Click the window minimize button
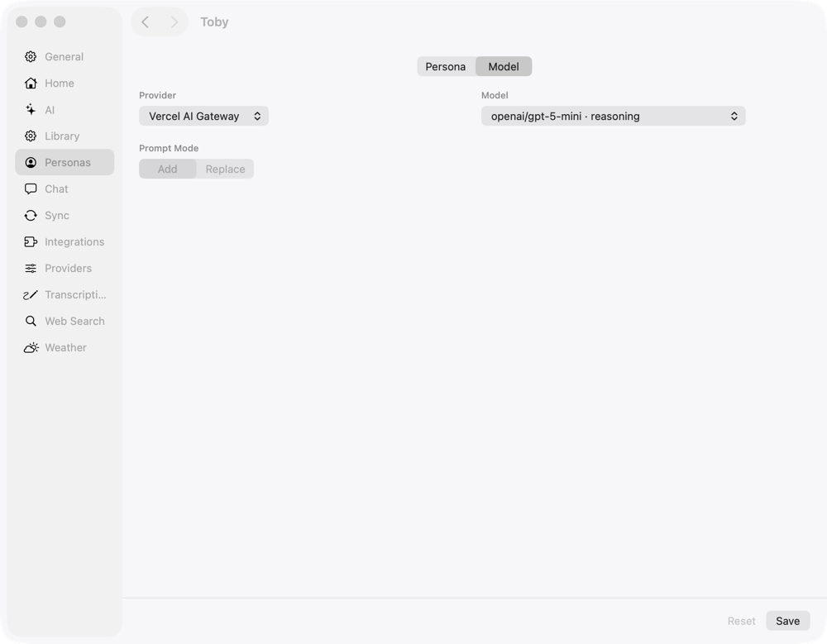827x644 pixels. point(41,21)
